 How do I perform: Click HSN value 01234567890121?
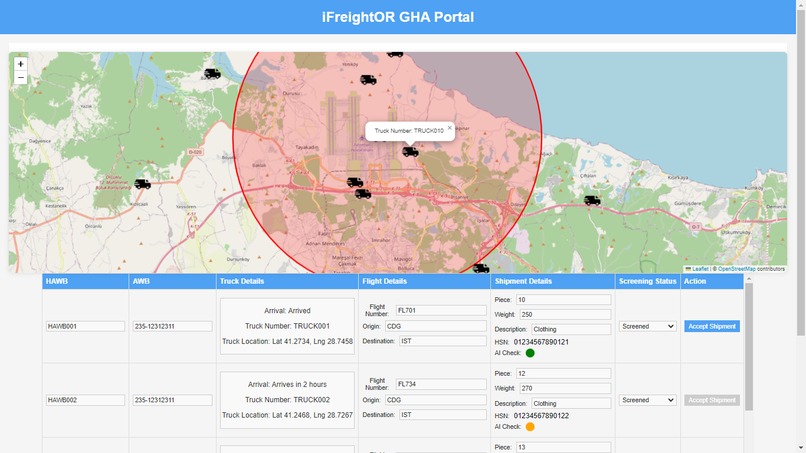tap(541, 342)
